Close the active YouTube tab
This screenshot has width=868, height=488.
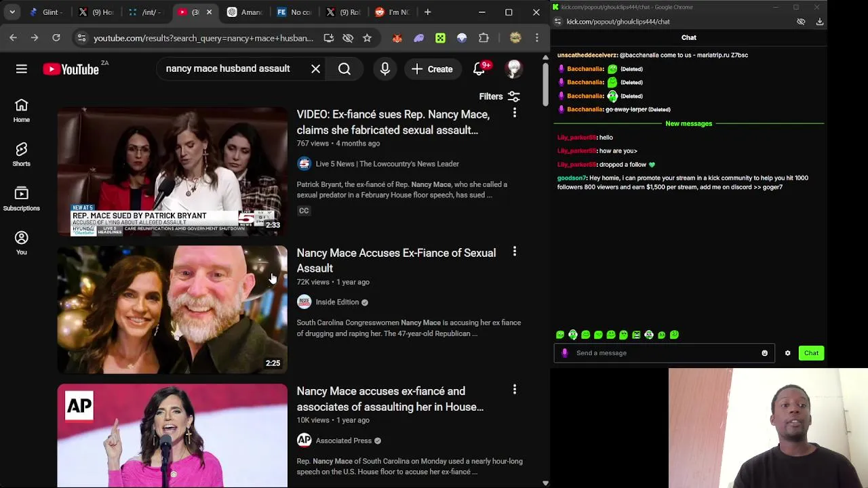coord(209,12)
